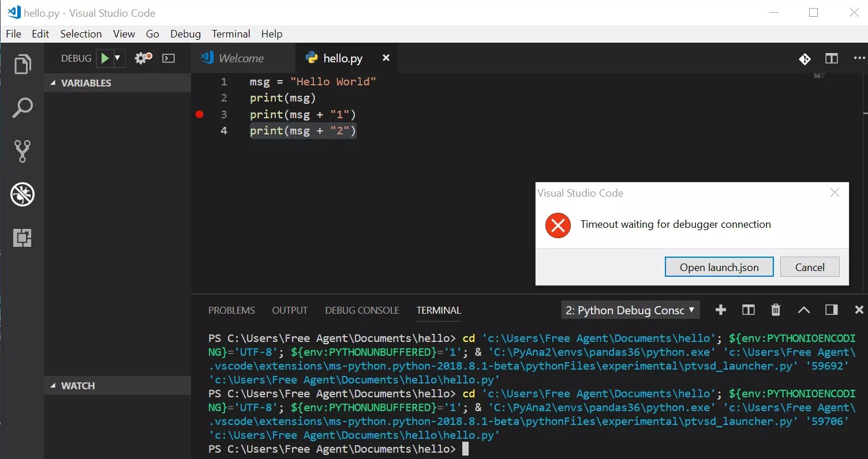This screenshot has width=868, height=459.
Task: Click the VS Code logo in title bar
Action: (x=14, y=12)
